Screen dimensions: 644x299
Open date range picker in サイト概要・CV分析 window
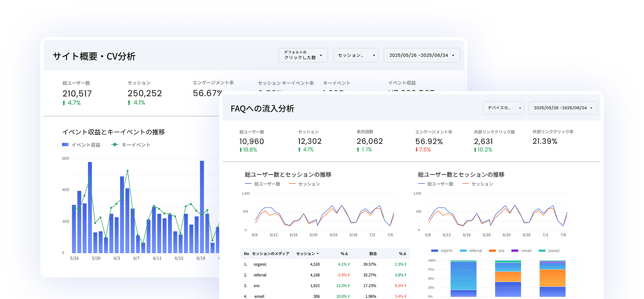[422, 55]
